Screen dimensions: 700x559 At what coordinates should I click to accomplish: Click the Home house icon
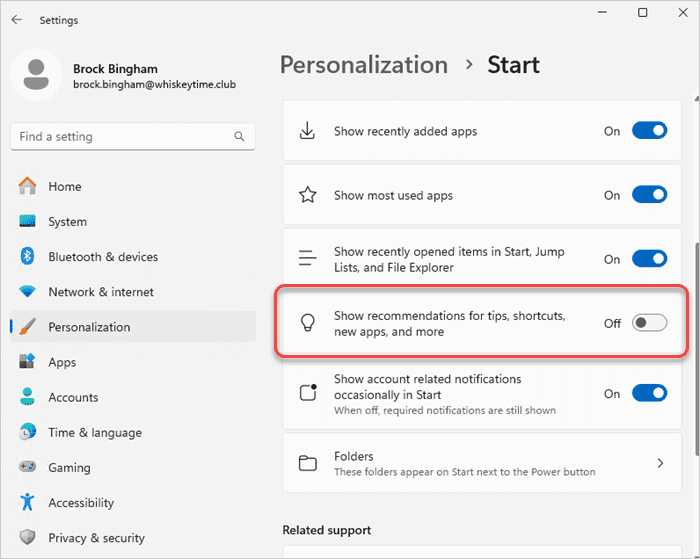click(27, 186)
